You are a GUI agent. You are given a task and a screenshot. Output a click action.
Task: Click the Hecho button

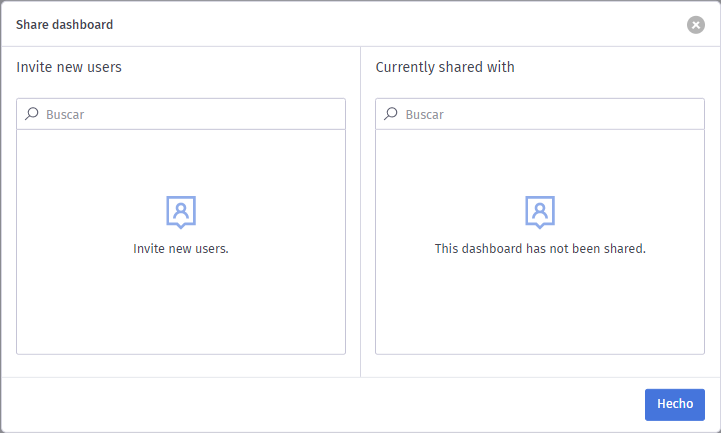[675, 405]
